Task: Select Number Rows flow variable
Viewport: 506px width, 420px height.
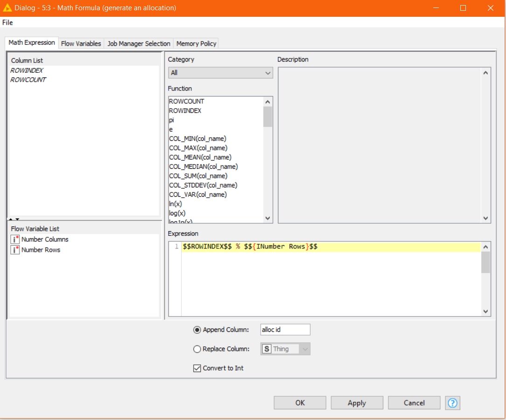Action: point(41,250)
